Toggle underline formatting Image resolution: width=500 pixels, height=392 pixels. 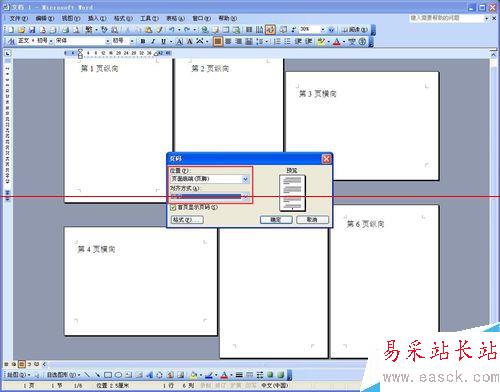pyautogui.click(x=163, y=42)
